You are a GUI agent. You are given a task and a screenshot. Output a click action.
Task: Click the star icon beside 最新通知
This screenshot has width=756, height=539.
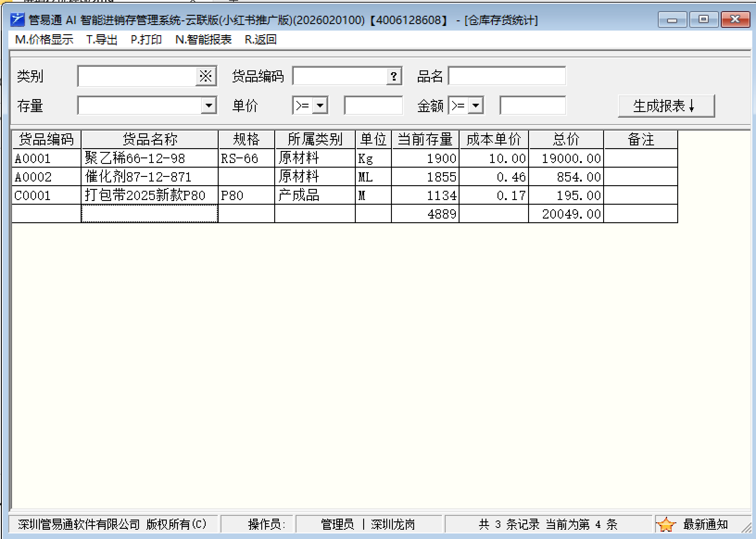click(666, 525)
